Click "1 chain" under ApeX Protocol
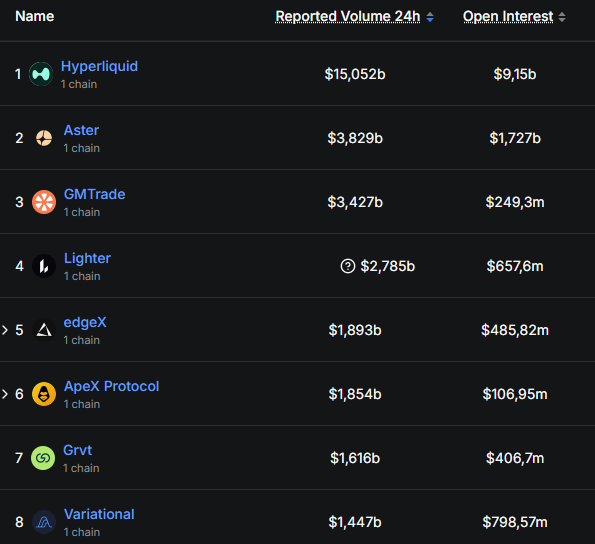 click(82, 404)
